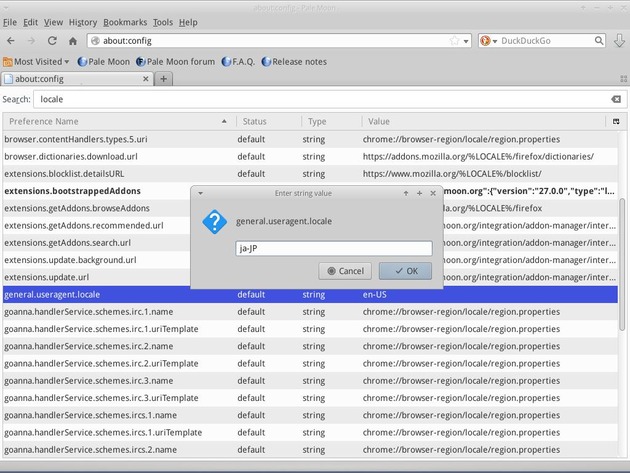Select goanna.handlerService.schemes.ircs.1.name row

pyautogui.click(x=310, y=416)
